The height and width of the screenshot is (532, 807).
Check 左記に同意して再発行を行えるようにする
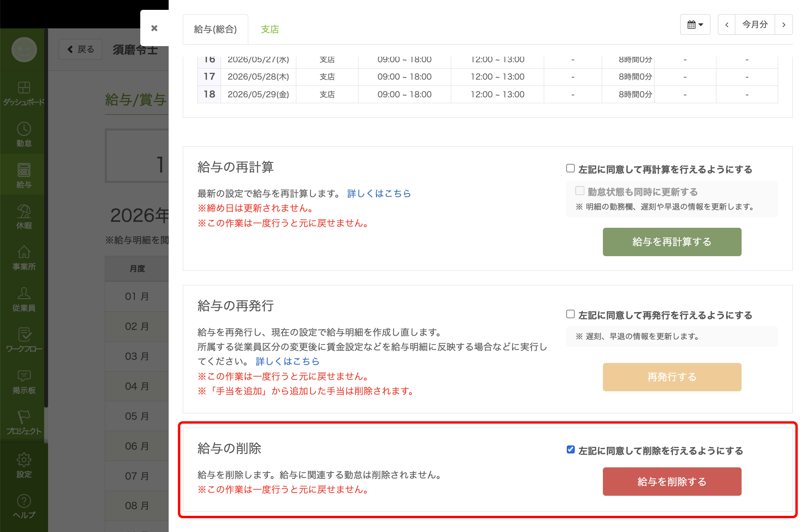click(571, 314)
